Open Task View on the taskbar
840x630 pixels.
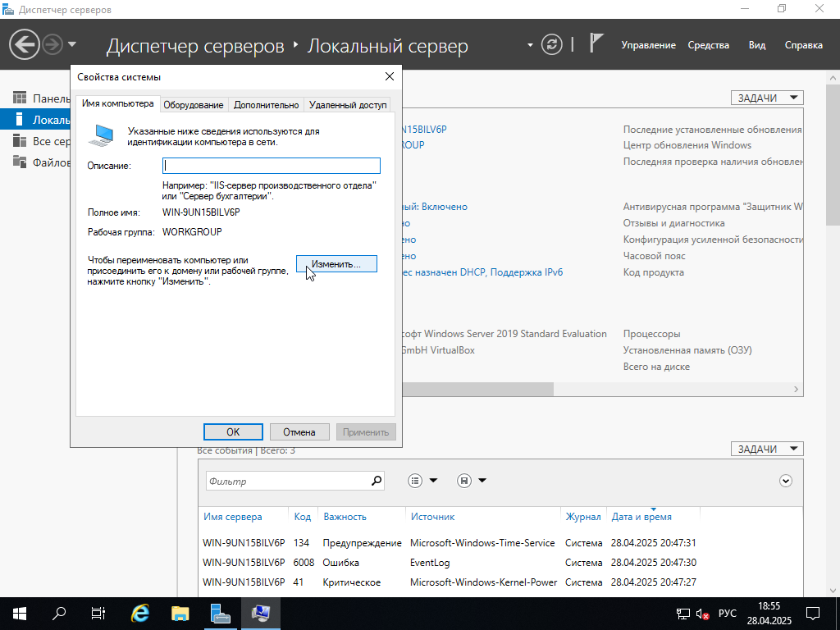coord(98,614)
